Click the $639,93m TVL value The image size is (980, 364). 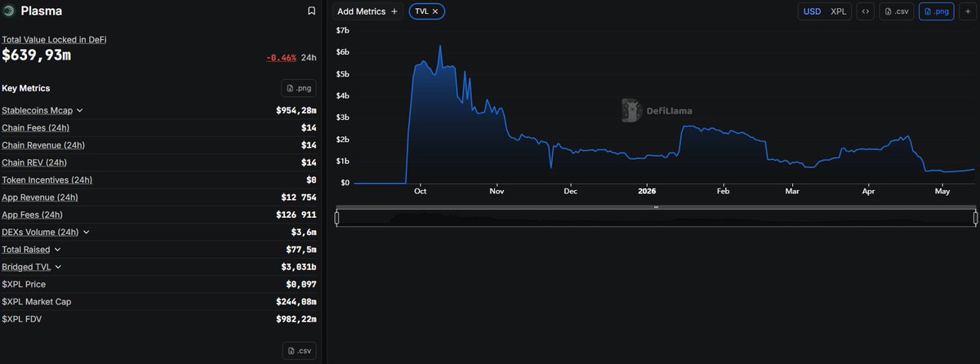point(36,55)
